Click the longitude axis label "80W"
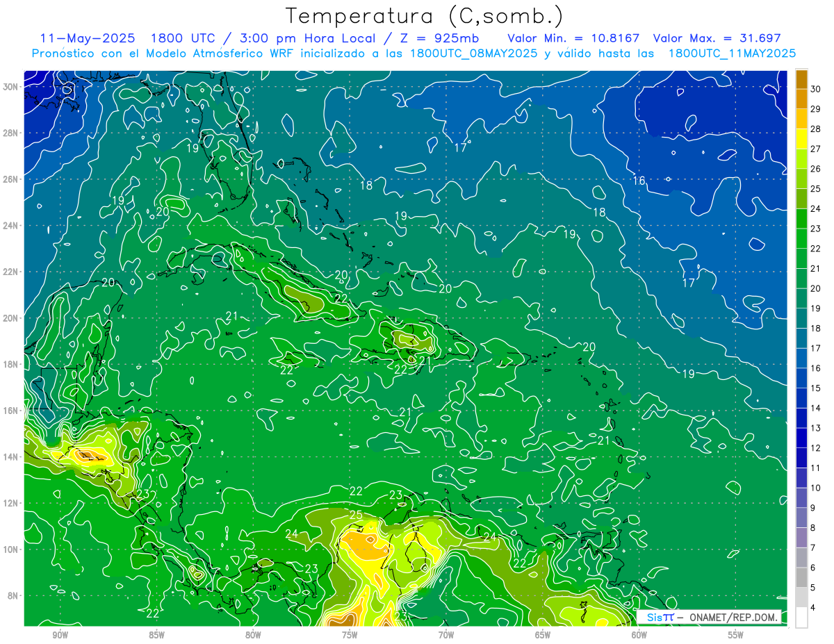 coord(253,635)
